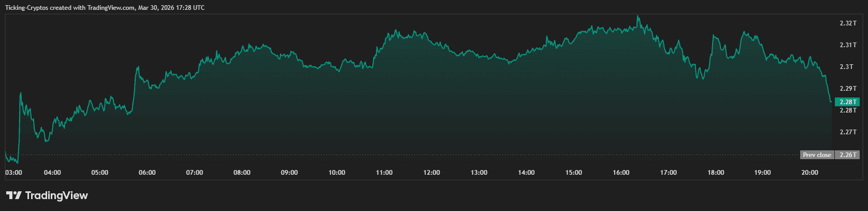Open the Ticking-Cryptos TradingView.com header caption
This screenshot has height=211, width=868.
point(105,8)
